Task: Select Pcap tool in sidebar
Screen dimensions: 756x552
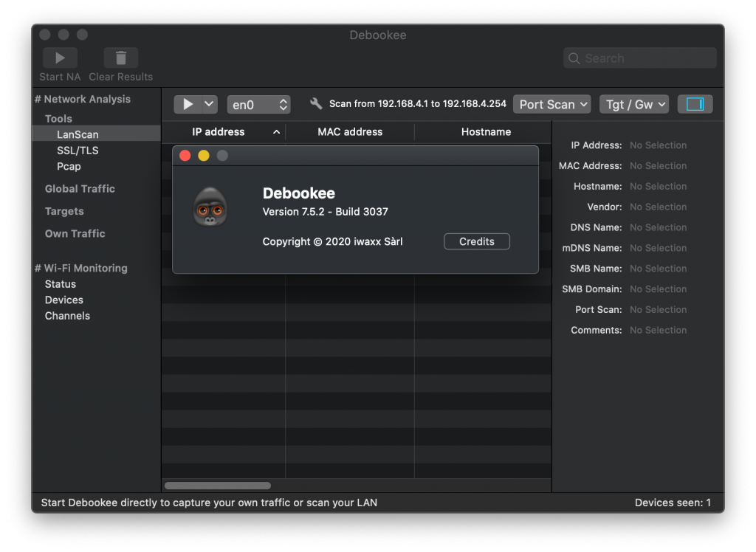Action: [x=69, y=166]
